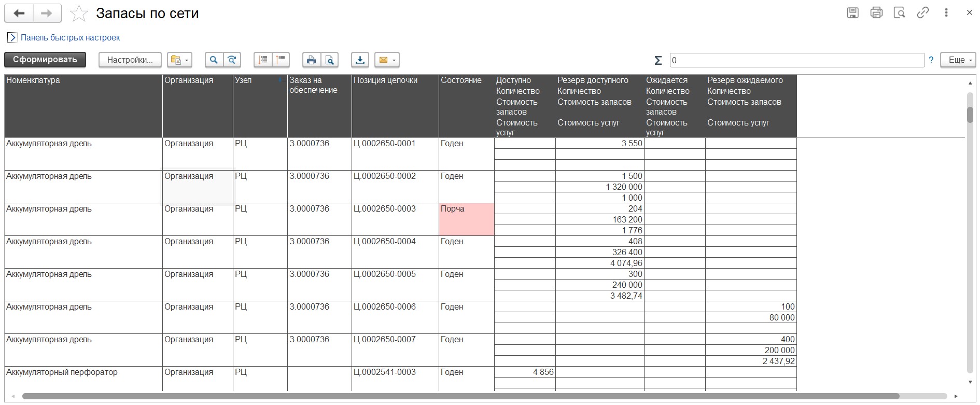Open print preview from the report toolbar
The width and height of the screenshot is (980, 405).
(330, 60)
